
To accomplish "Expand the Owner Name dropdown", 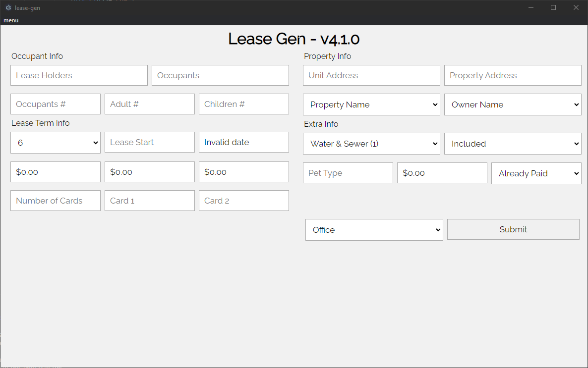I will [x=513, y=105].
